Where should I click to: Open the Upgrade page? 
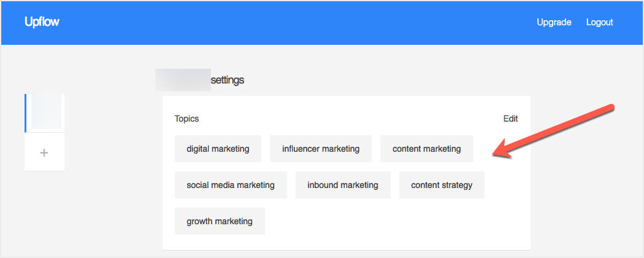coord(554,22)
